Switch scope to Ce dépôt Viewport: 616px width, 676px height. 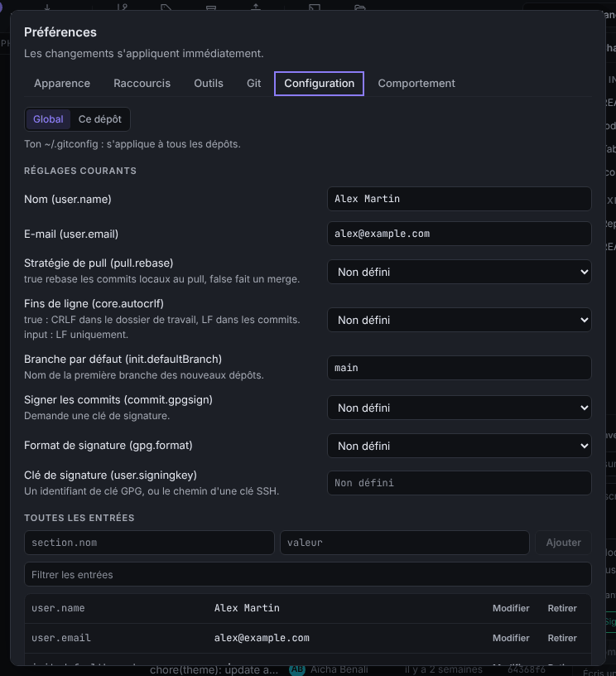[100, 119]
